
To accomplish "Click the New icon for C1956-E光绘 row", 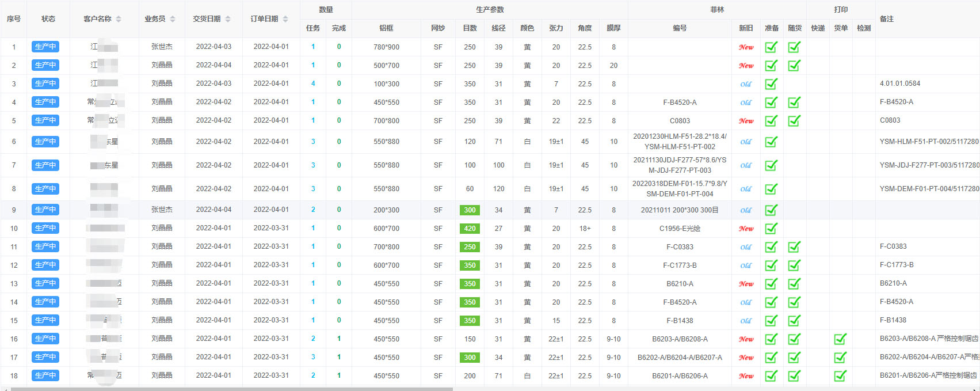I will pos(746,229).
